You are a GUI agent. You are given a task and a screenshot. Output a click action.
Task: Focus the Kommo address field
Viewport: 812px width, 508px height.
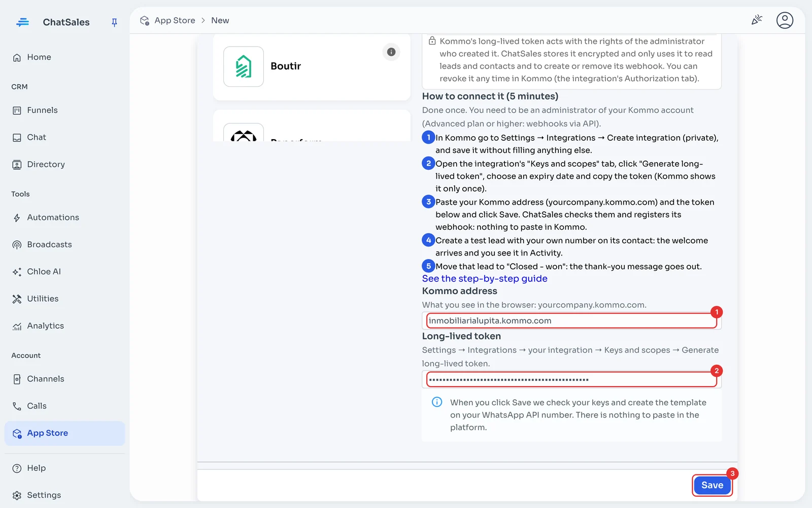[x=571, y=321]
